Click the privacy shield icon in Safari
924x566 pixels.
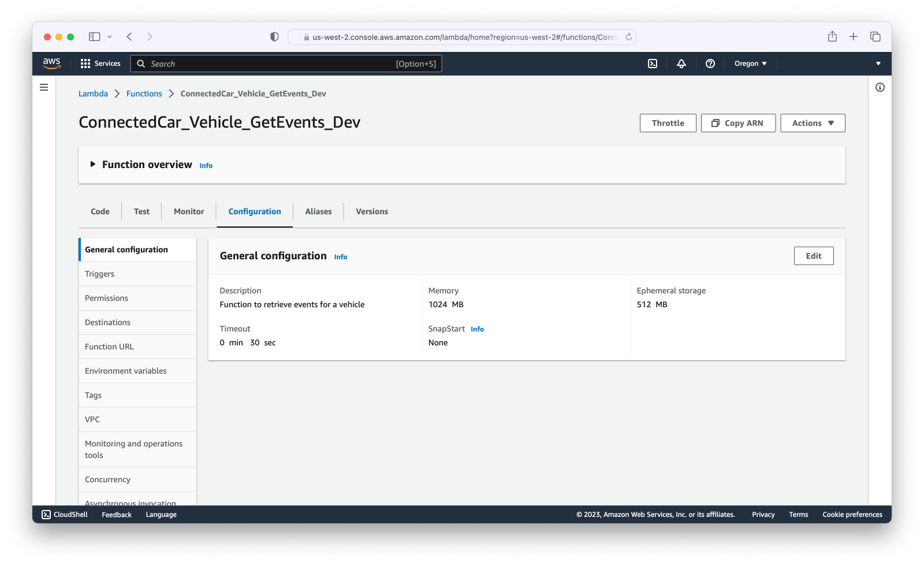coord(274,37)
